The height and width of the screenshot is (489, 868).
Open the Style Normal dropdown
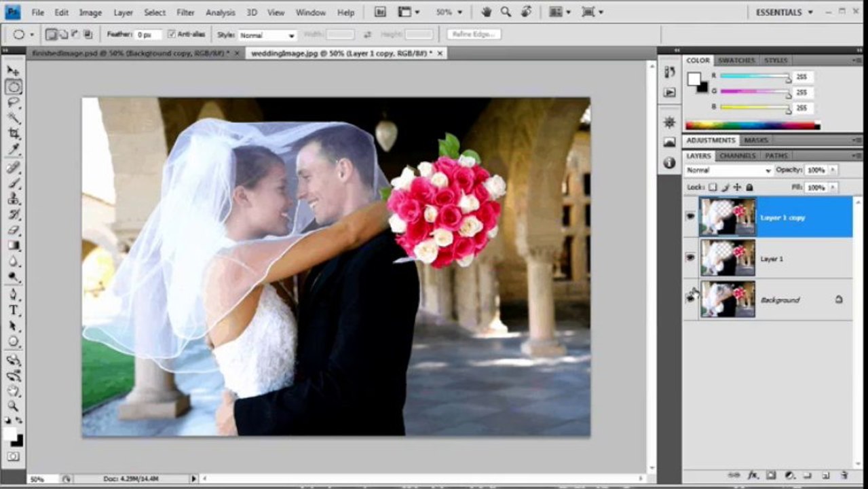coord(267,35)
